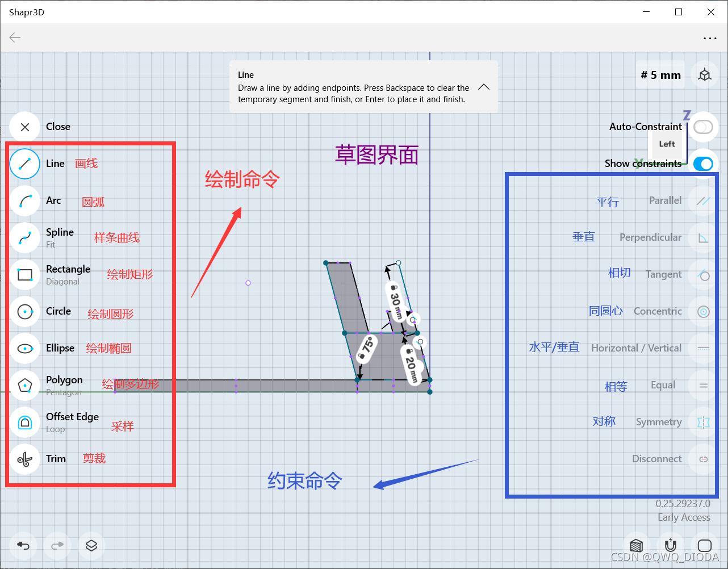Select the Arc tool icon
Viewport: 728px width, 569px height.
(x=24, y=200)
